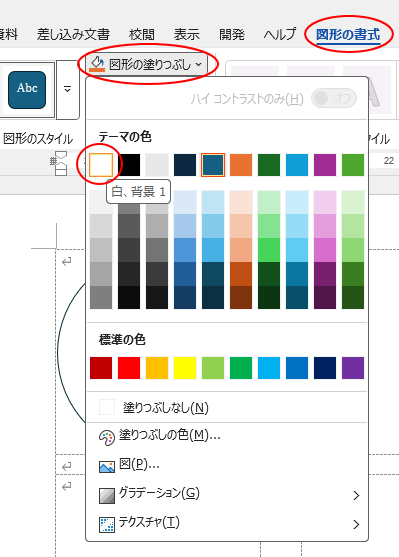Click the テーマの色 heading
This screenshot has width=399, height=557.
[125, 136]
